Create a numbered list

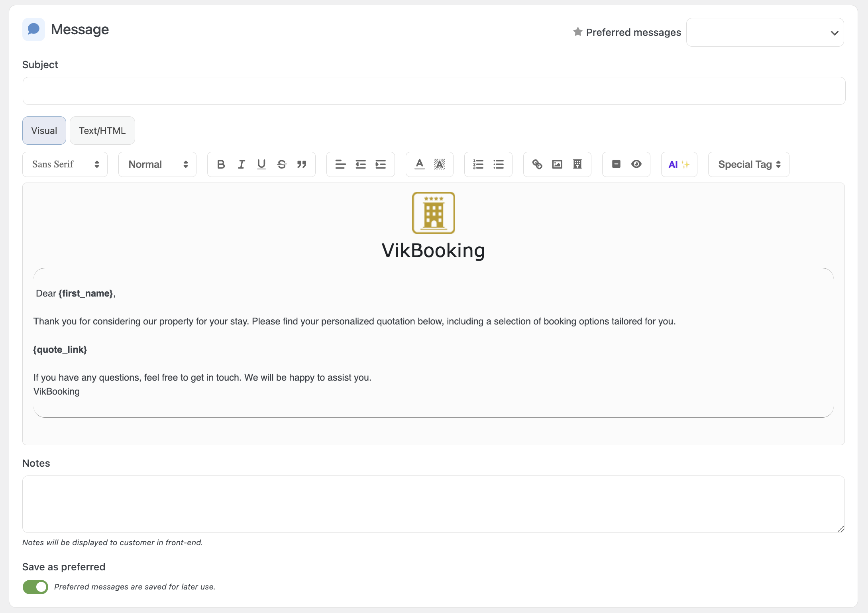478,164
